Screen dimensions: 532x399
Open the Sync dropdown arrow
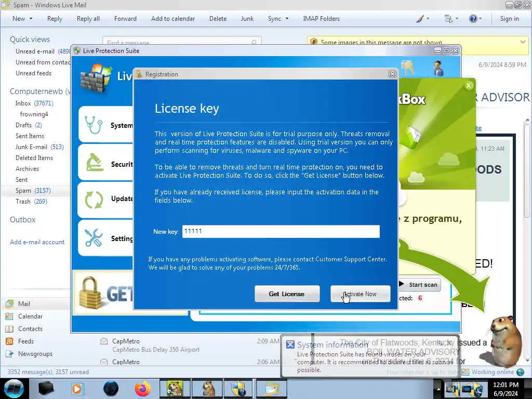click(x=287, y=19)
